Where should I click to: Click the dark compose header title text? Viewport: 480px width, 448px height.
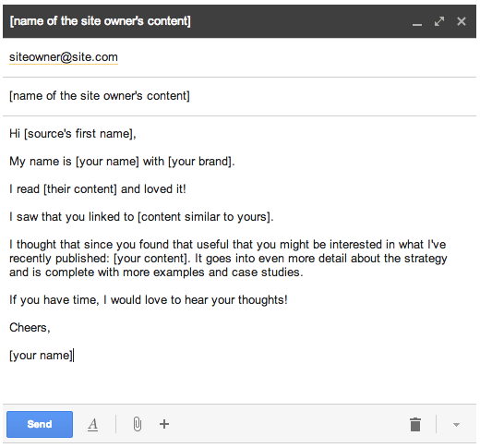click(101, 21)
